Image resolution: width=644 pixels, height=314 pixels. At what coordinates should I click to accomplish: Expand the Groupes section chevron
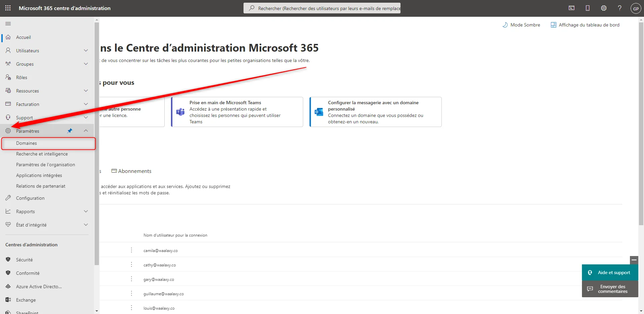click(x=86, y=64)
